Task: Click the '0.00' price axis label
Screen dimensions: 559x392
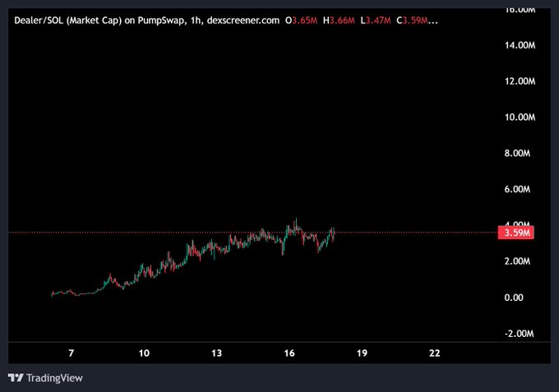Action: pyautogui.click(x=514, y=297)
